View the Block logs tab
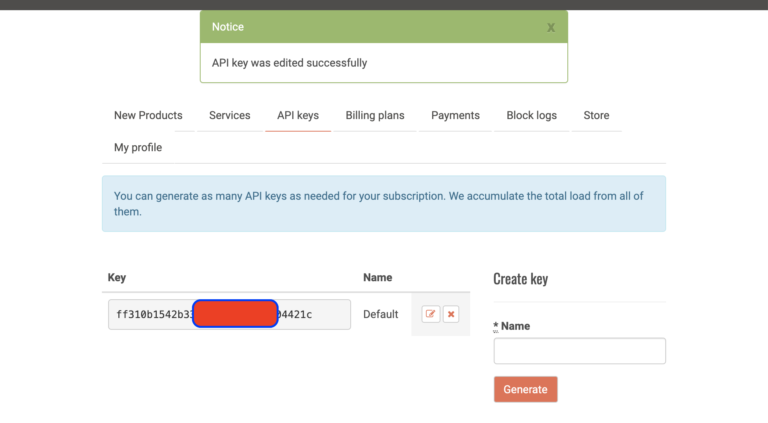768x423 pixels. tap(532, 115)
